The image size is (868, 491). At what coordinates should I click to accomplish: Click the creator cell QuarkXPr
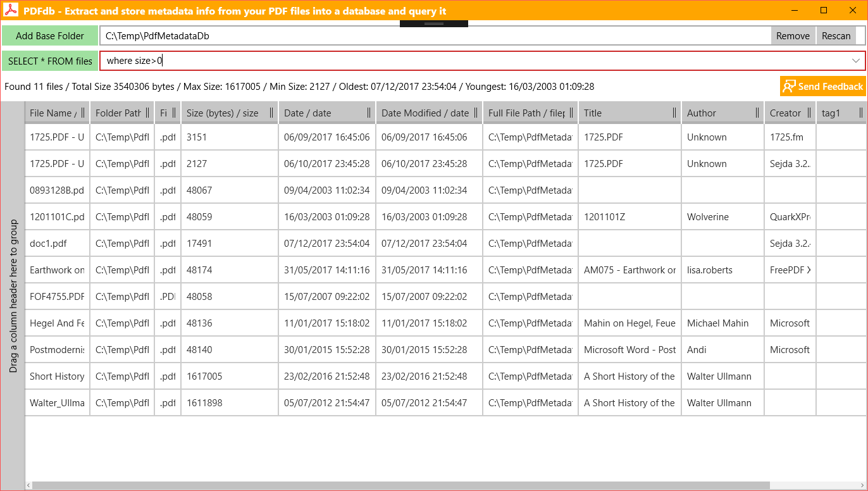click(x=790, y=217)
